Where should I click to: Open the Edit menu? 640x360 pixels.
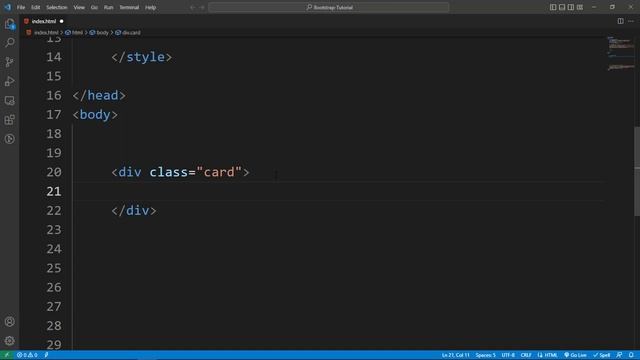pos(36,7)
